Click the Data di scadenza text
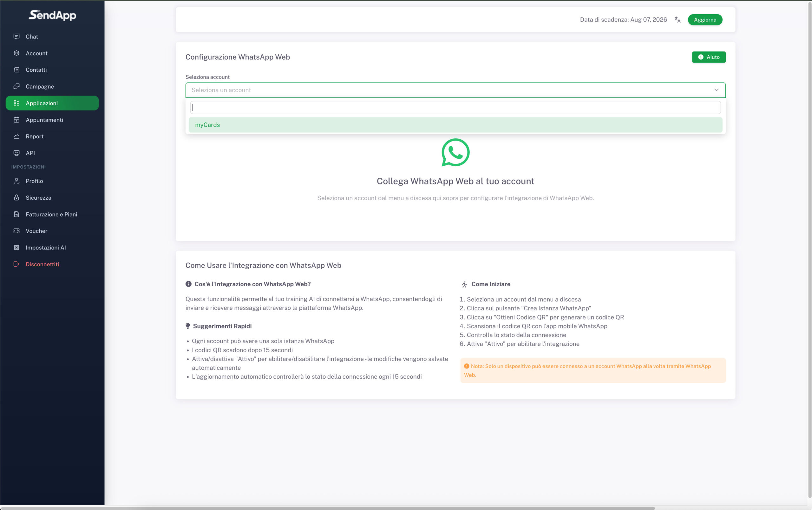This screenshot has width=812, height=510. click(623, 20)
